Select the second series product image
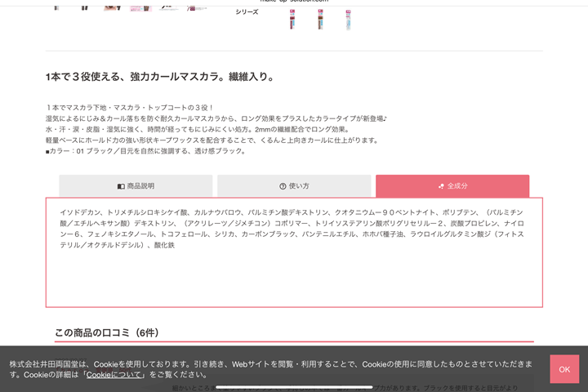The height and width of the screenshot is (392, 588). 320,18
